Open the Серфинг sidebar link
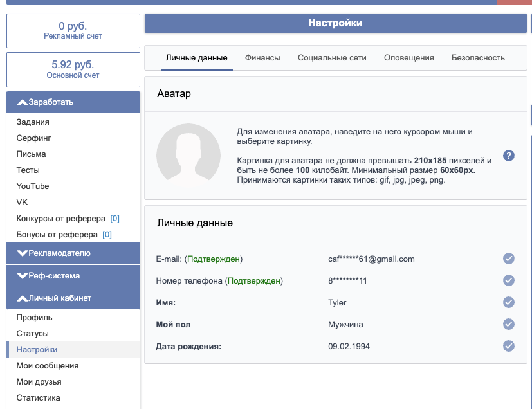The height and width of the screenshot is (409, 532). (33, 138)
